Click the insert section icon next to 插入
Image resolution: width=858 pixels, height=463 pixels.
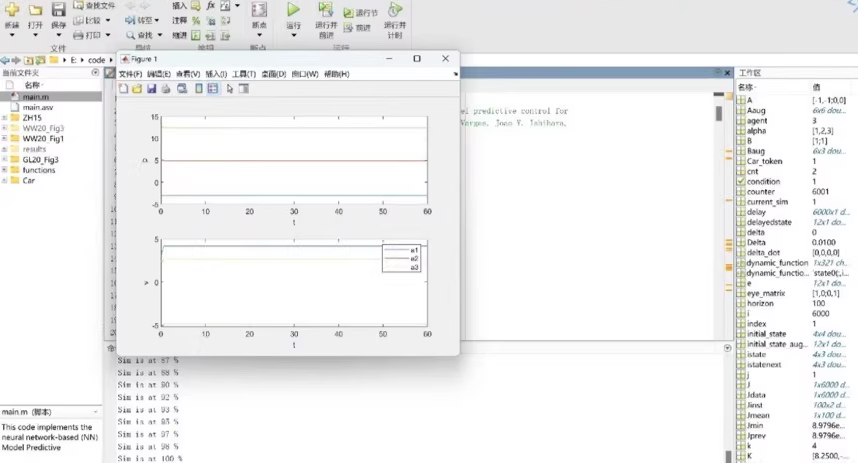pos(196,5)
